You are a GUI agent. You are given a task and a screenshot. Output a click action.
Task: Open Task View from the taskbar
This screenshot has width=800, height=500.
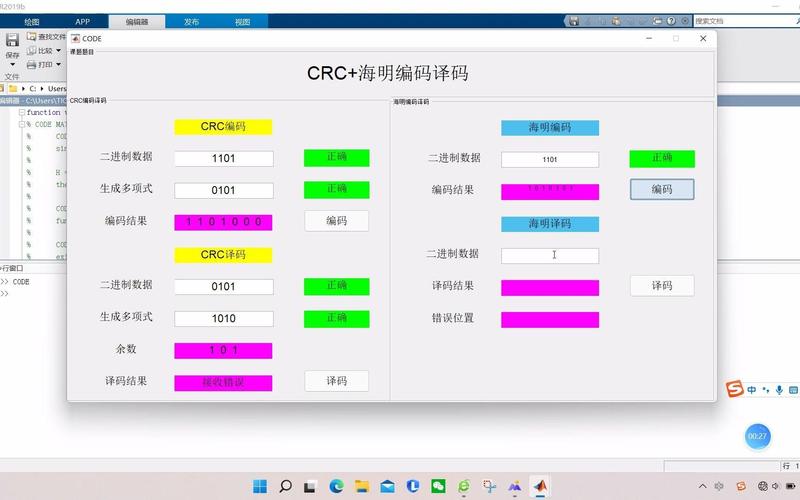point(310,486)
